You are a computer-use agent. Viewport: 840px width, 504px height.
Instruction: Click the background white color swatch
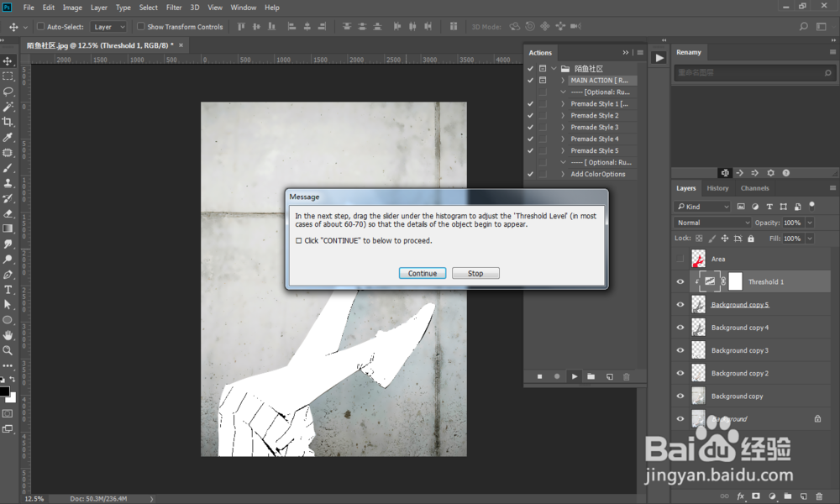click(x=13, y=398)
